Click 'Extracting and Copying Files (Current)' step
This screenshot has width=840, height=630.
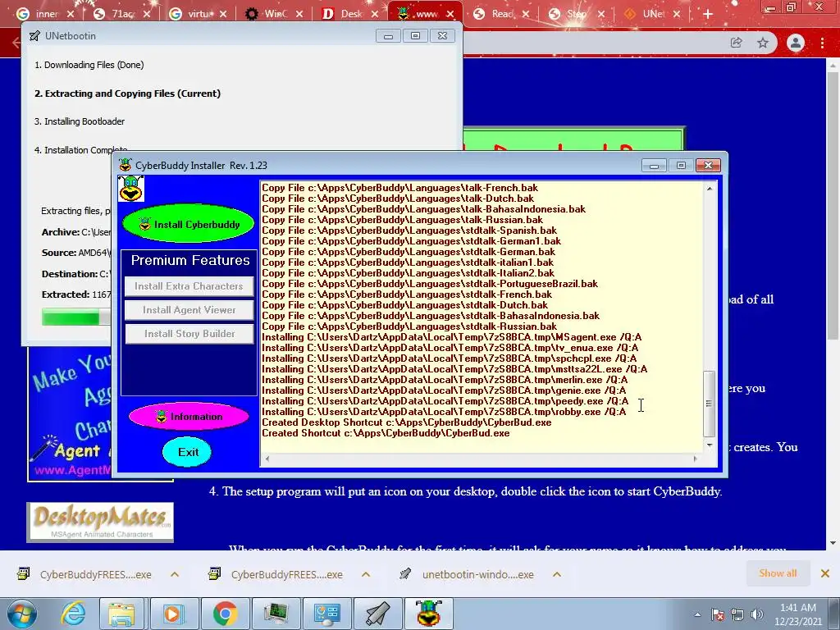pos(127,94)
